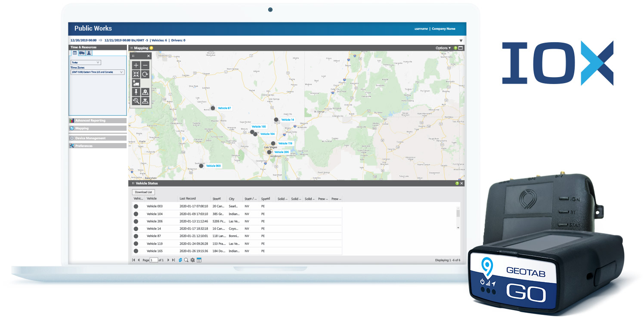Click Vehicle 206 label on map
Screen dimensions: 644x318
pos(282,152)
